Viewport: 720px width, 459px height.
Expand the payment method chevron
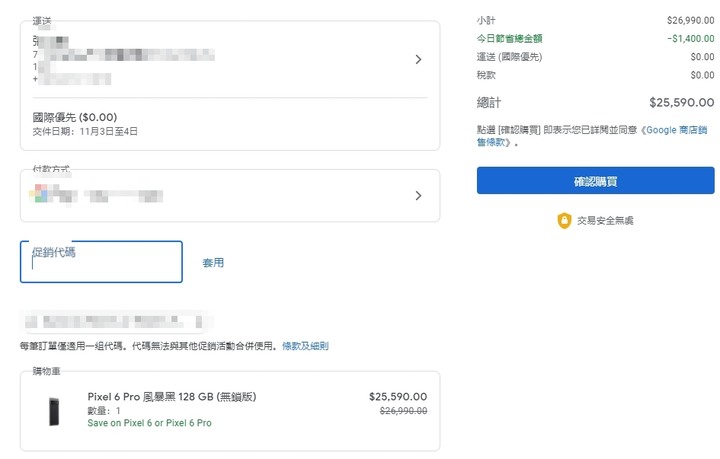click(418, 196)
